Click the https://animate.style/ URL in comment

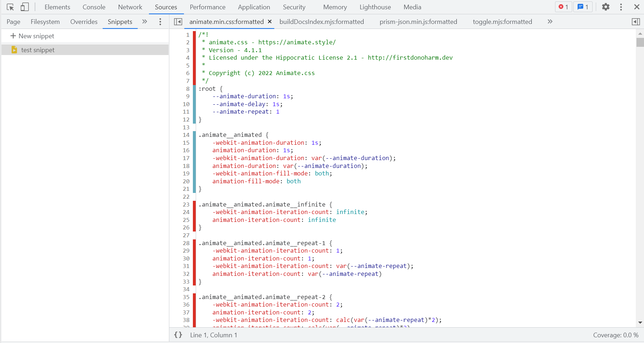tap(297, 42)
